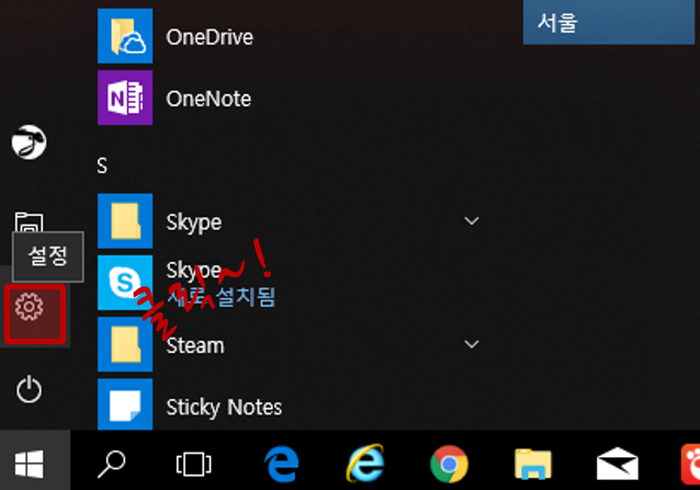Image resolution: width=700 pixels, height=490 pixels.
Task: Open the 서울 weather tile
Action: pos(609,22)
